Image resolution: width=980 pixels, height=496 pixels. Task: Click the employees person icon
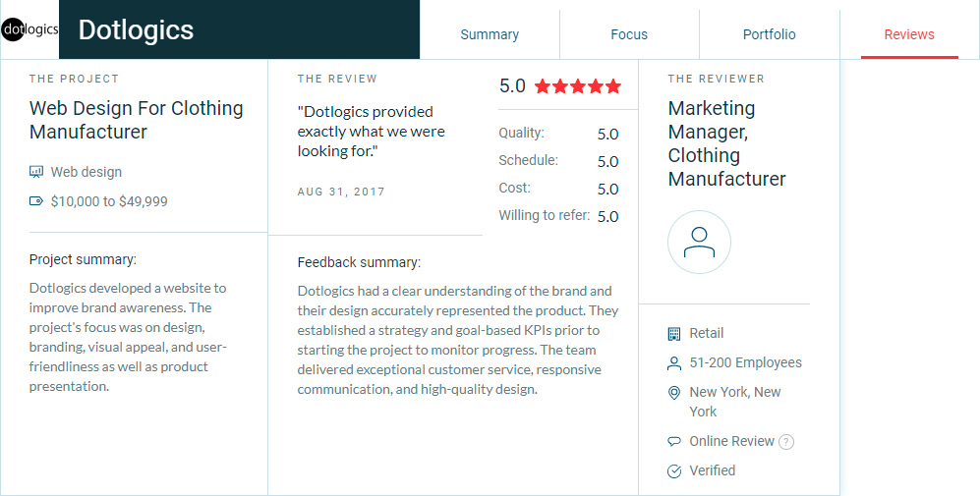[673, 363]
